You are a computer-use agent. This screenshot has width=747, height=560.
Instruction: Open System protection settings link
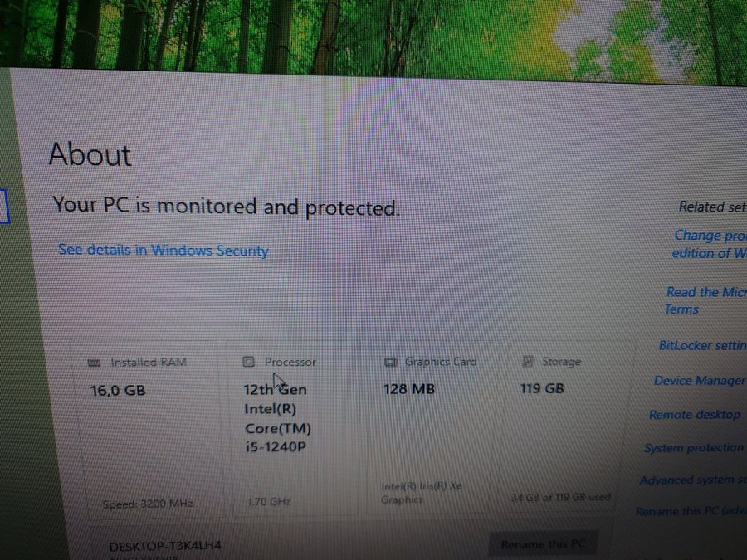[x=694, y=448]
